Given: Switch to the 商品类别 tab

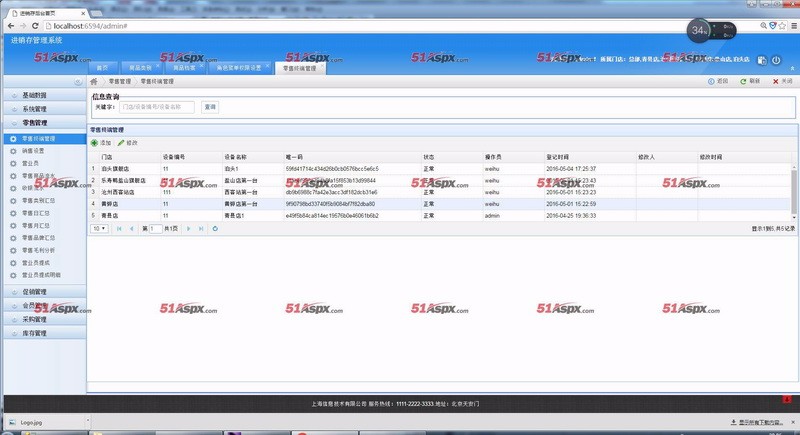Looking at the screenshot, I should click(x=140, y=68).
